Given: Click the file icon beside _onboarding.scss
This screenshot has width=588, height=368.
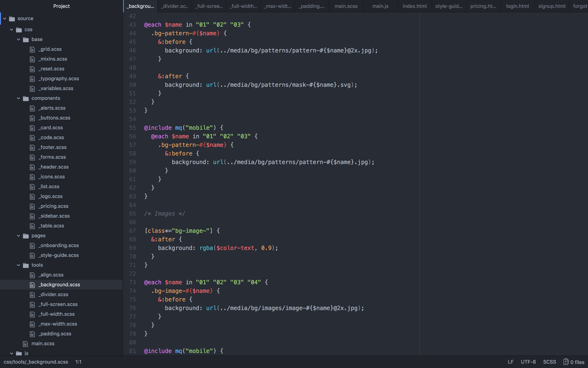Looking at the screenshot, I should 33,245.
